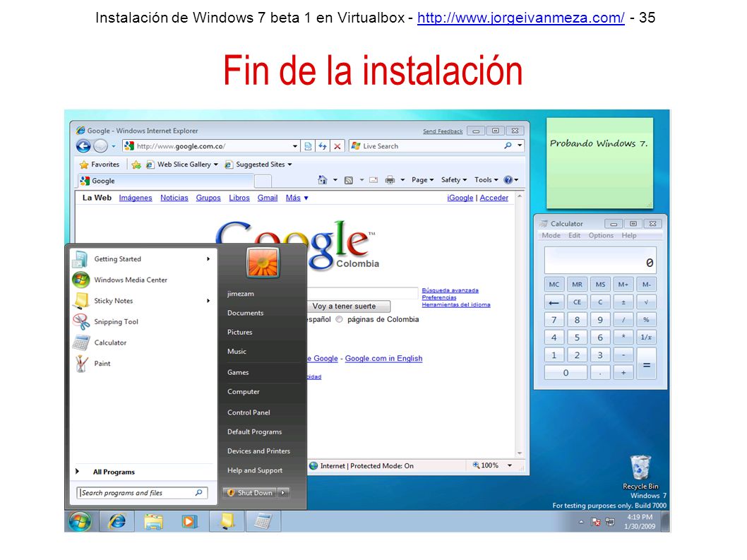
Task: Show hidden tray icons arrow
Action: (581, 522)
